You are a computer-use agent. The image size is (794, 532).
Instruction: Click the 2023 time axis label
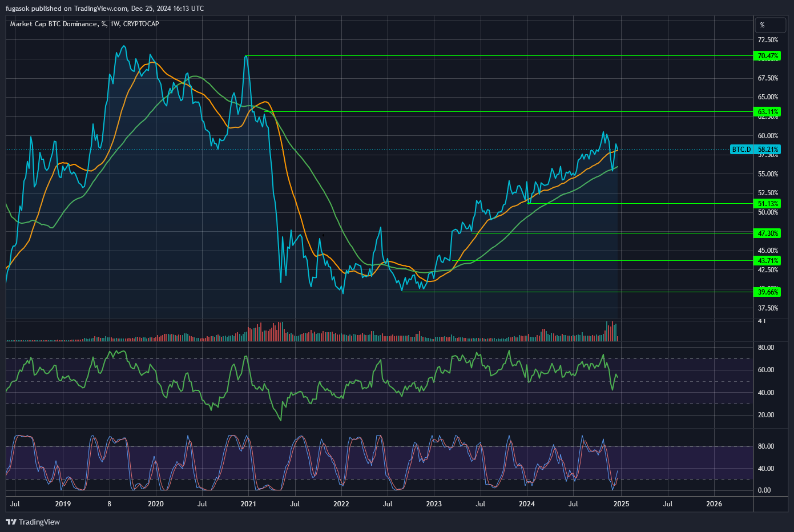point(434,504)
